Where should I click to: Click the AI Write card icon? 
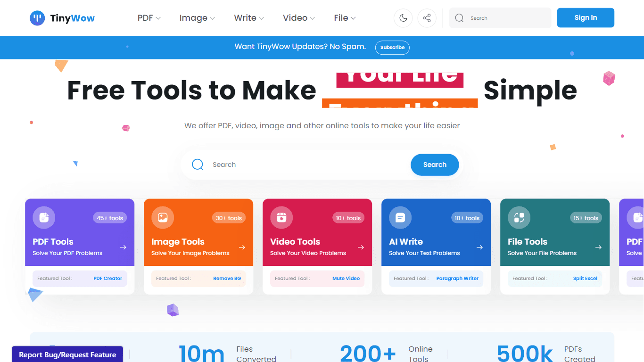(x=400, y=217)
